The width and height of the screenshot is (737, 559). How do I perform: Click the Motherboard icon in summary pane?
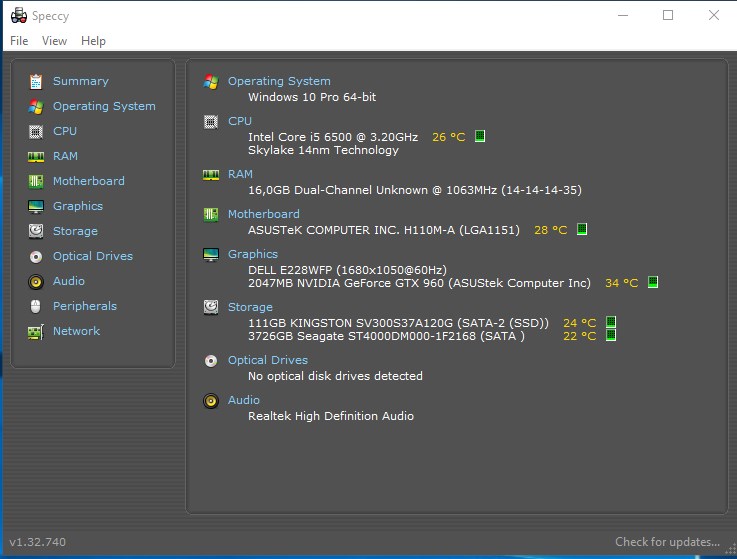(211, 215)
